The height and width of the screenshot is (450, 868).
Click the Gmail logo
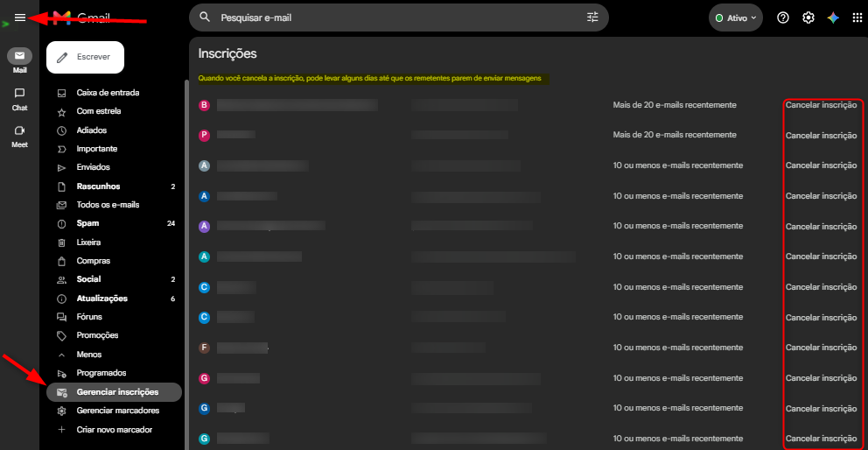coord(81,18)
